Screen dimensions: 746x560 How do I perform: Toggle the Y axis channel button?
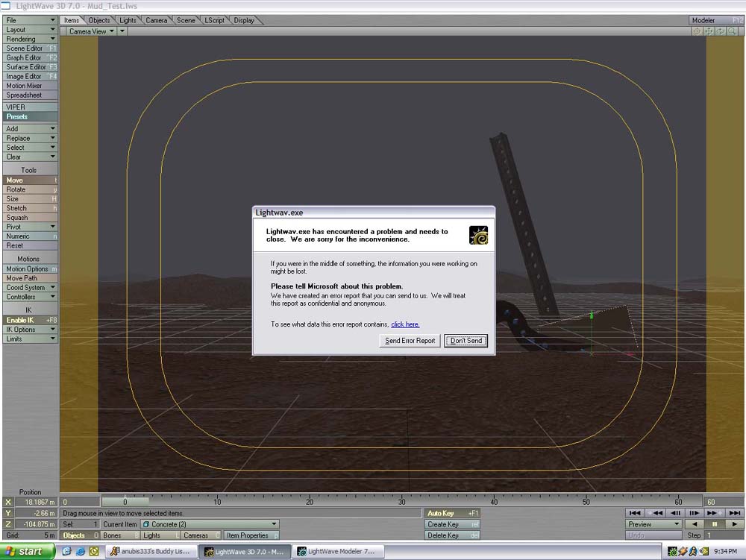tap(8, 513)
